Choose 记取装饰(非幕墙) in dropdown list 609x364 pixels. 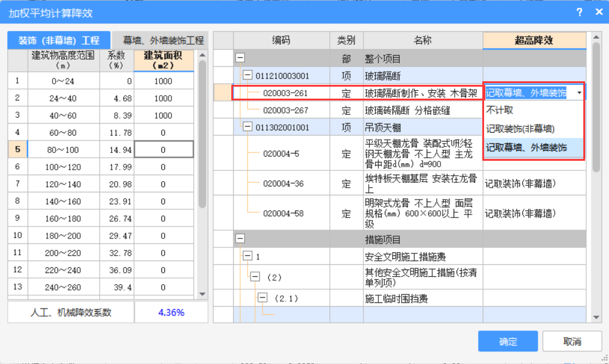pos(520,129)
